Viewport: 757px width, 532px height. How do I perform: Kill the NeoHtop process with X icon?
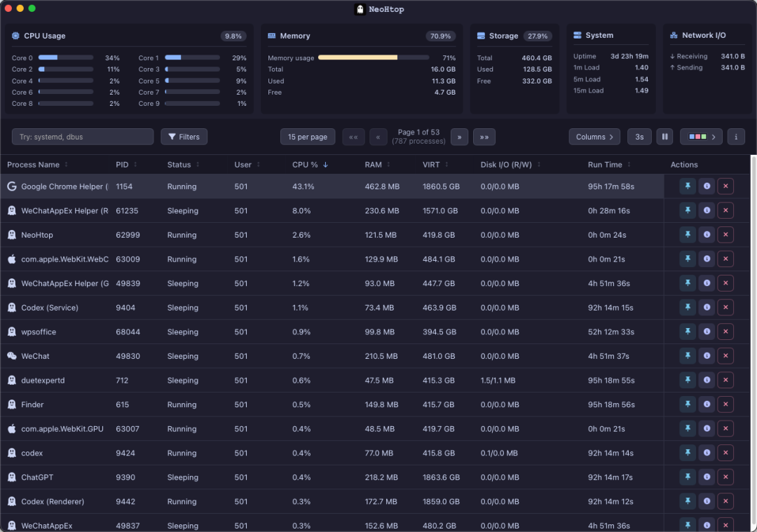(725, 235)
